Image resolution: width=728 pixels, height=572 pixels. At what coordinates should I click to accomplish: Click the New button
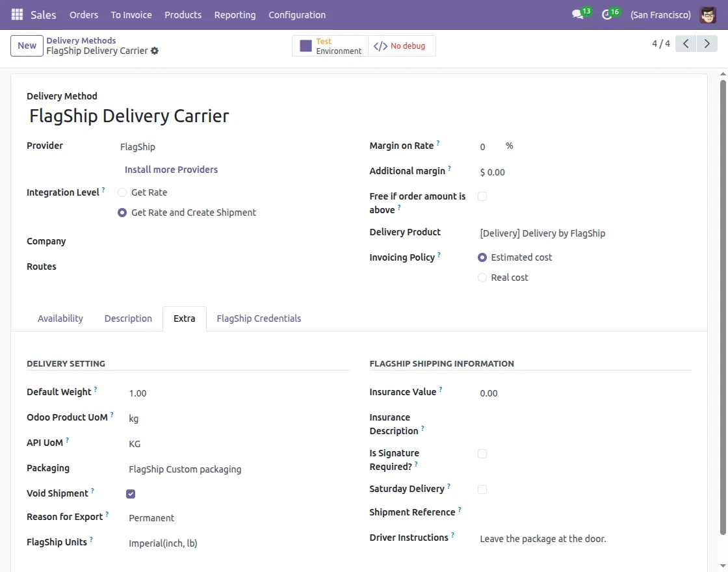point(26,45)
